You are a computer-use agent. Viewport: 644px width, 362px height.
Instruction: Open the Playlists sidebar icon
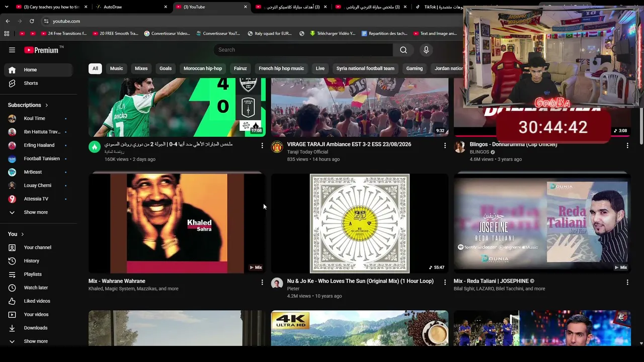point(12,274)
